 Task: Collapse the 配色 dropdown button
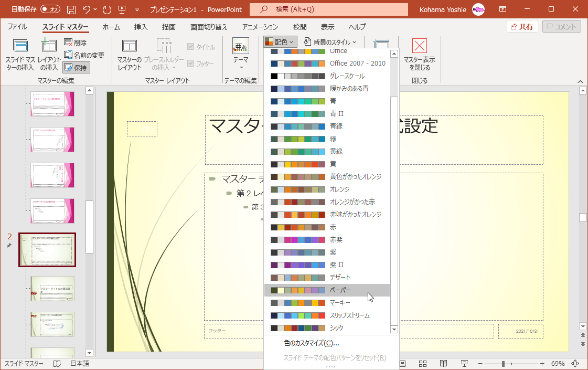point(281,41)
